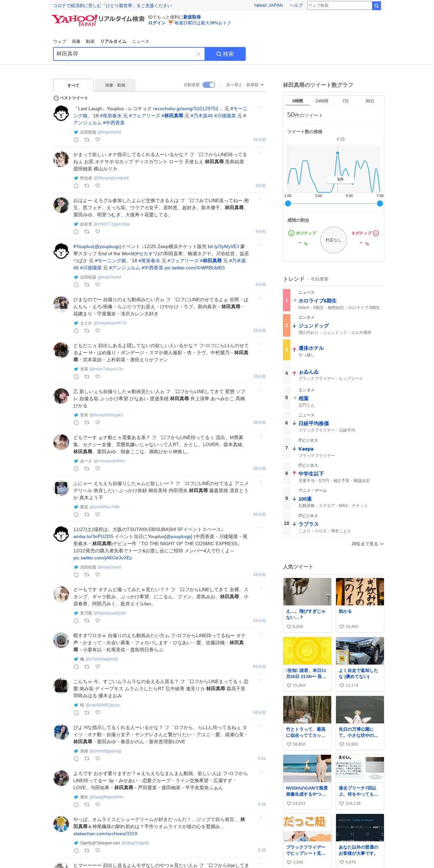
Task: Click the Twitter bird icon beside 咲也香
Action: pyautogui.click(x=76, y=178)
